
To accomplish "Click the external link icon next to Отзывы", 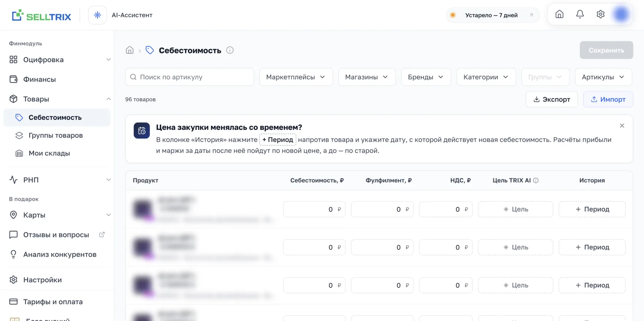I will (102, 234).
